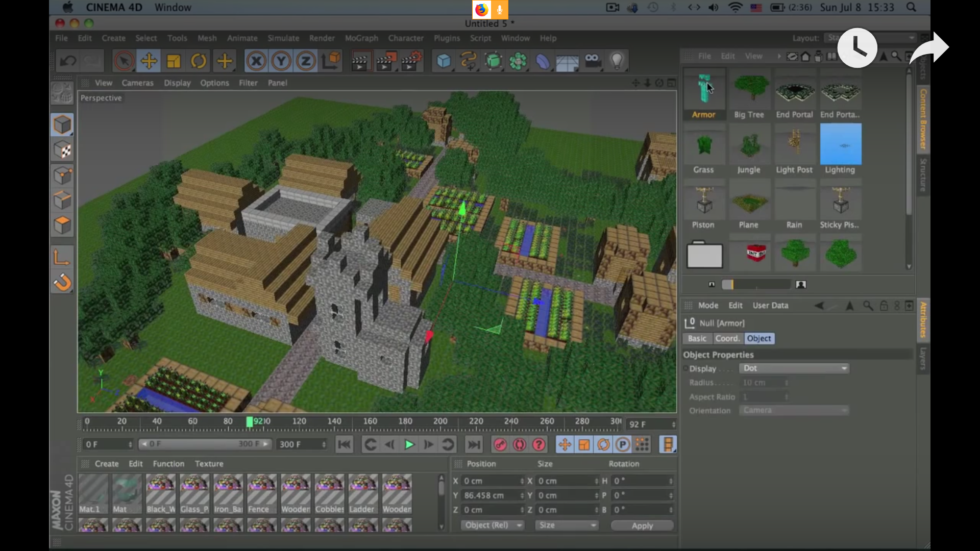Click Record Active Objects button
The height and width of the screenshot is (551, 980).
coord(500,445)
